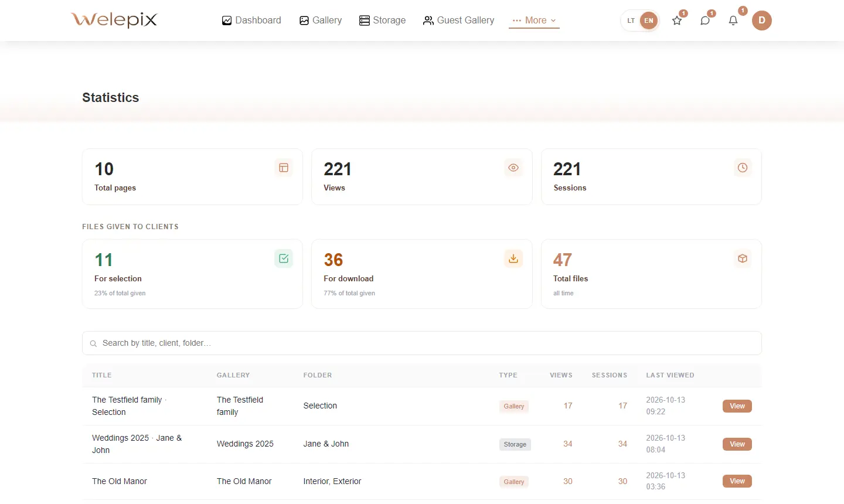Image resolution: width=844 pixels, height=504 pixels.
Task: Click the Views eye icon
Action: tap(513, 168)
